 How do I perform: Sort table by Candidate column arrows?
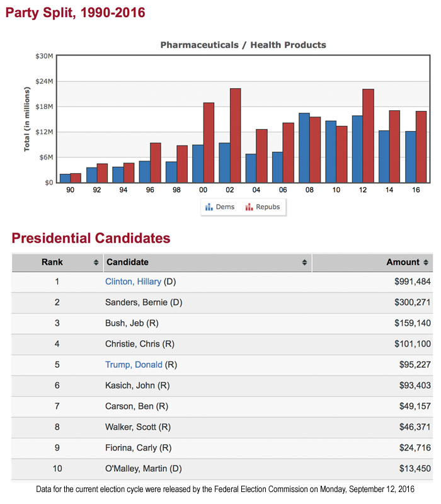304,262
